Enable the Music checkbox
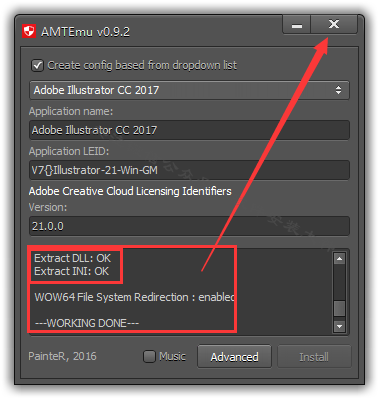 [149, 356]
